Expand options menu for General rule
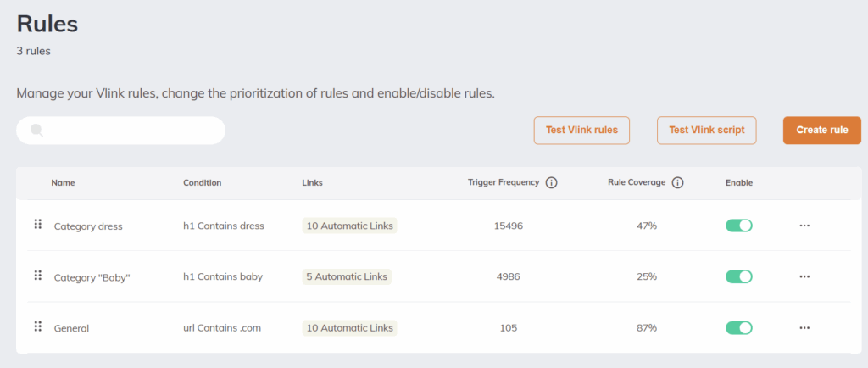868x368 pixels. (x=804, y=327)
